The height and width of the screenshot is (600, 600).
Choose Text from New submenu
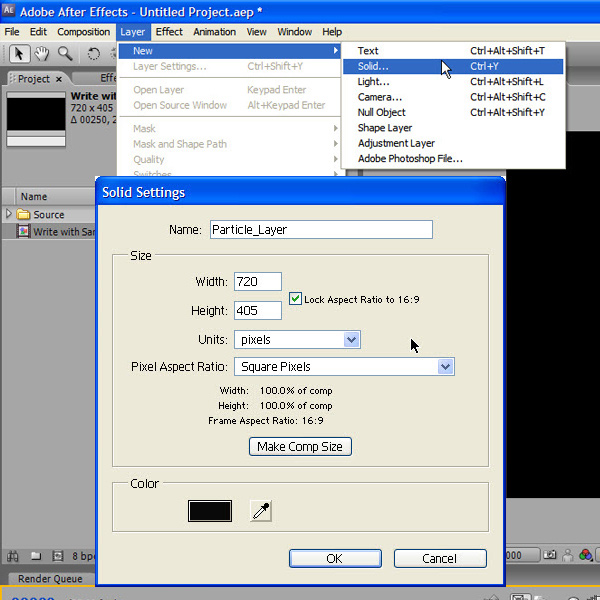tap(453, 51)
